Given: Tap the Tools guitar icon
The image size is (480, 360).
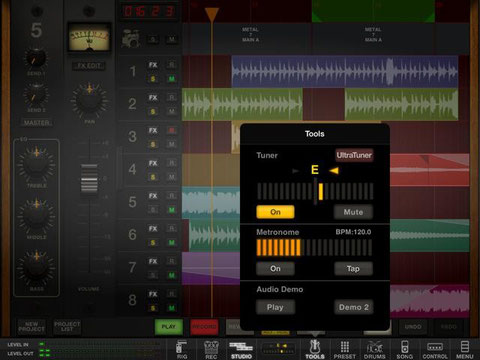Looking at the screenshot, I should 315,349.
